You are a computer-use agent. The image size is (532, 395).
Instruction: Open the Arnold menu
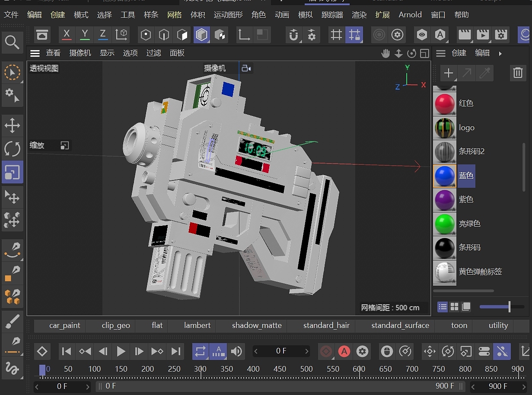tap(410, 15)
